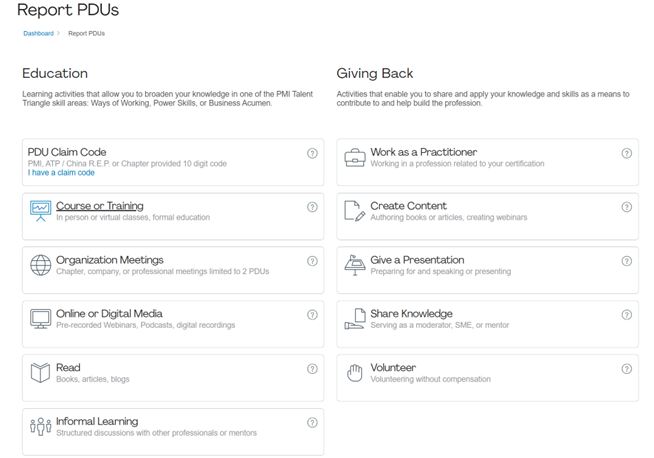The width and height of the screenshot is (654, 458).
Task: Show help tooltip for Course or Training
Action: (312, 207)
